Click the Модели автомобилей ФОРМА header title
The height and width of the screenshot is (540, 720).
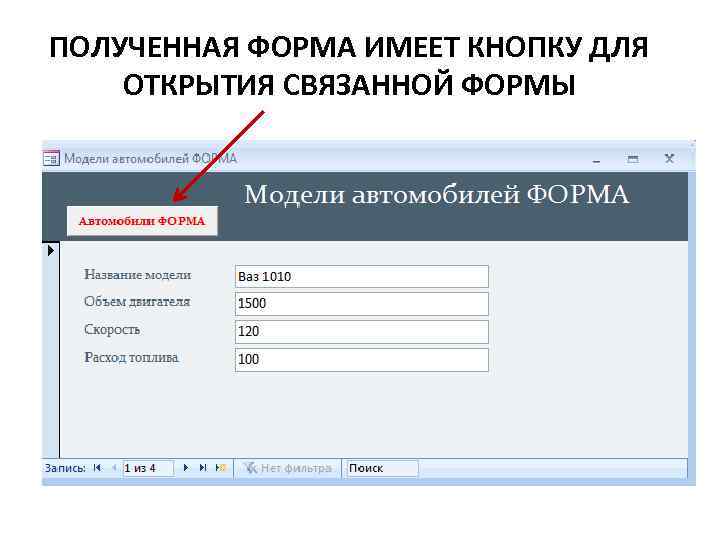pyautogui.click(x=436, y=194)
